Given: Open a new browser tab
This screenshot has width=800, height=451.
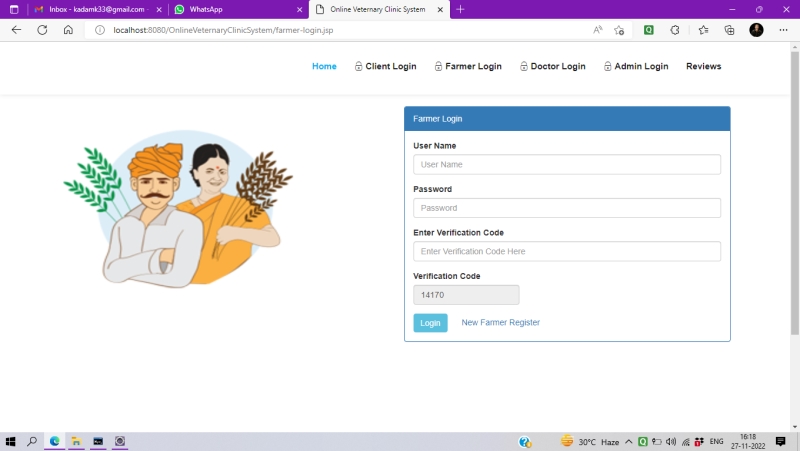Looking at the screenshot, I should (460, 9).
